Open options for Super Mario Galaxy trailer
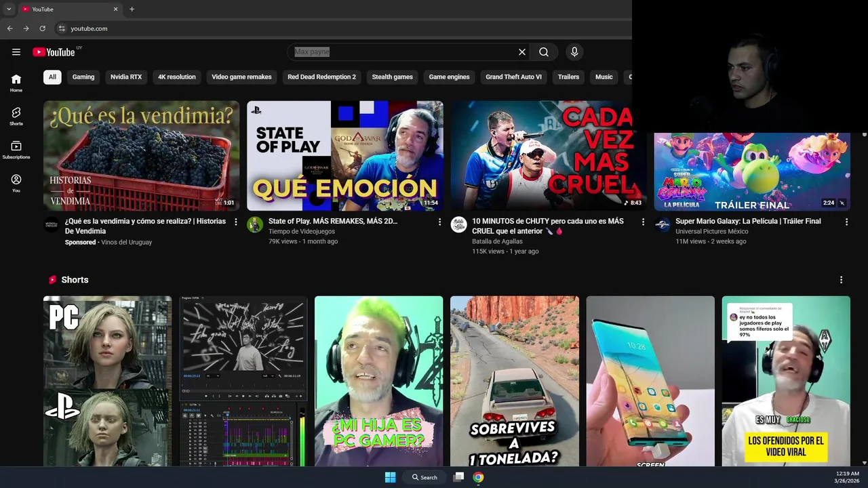Screen dimensions: 868x488 pyautogui.click(x=846, y=222)
